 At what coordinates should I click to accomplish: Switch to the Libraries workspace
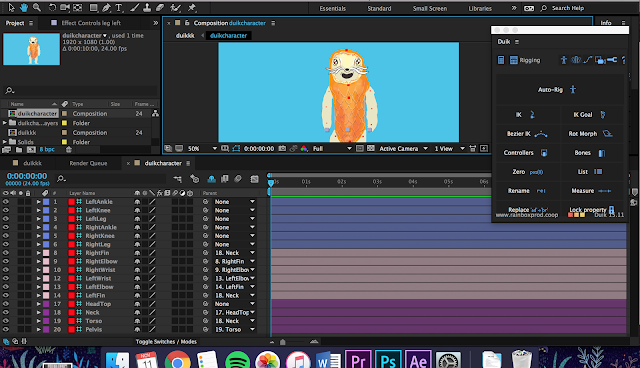[x=480, y=8]
